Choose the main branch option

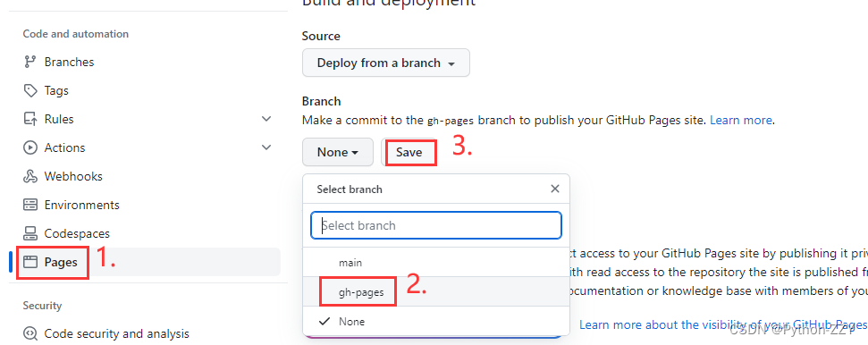pyautogui.click(x=436, y=263)
